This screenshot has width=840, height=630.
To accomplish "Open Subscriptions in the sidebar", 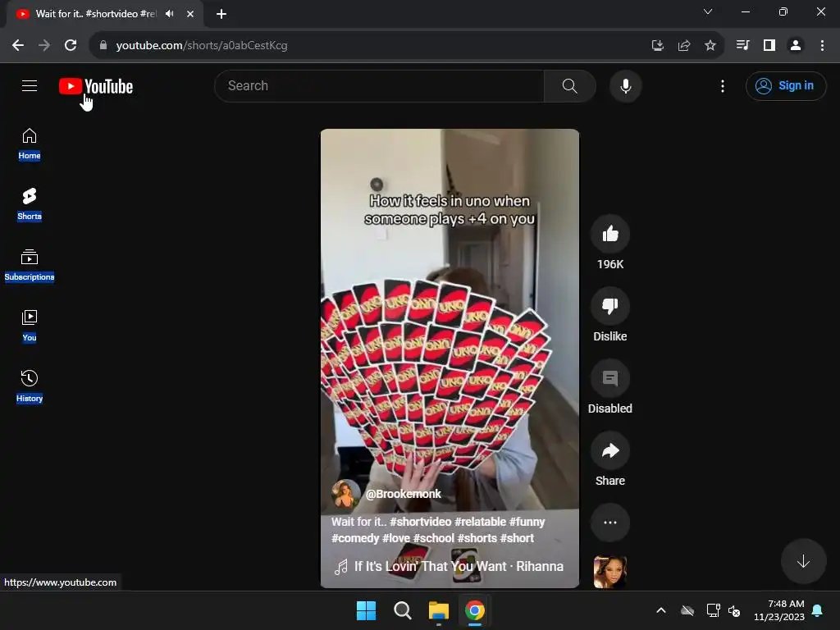I will pyautogui.click(x=30, y=265).
